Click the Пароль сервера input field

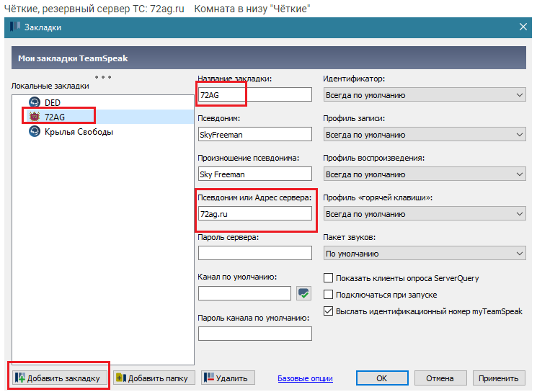(x=254, y=254)
